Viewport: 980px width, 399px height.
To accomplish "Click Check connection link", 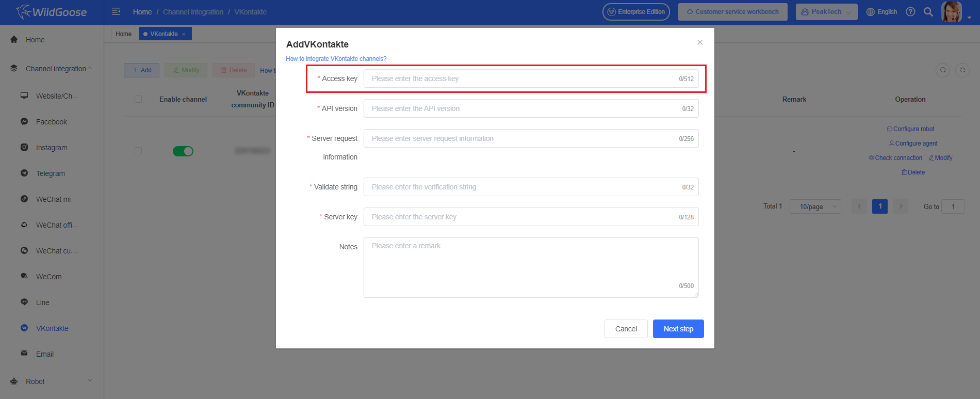I will click(x=895, y=158).
